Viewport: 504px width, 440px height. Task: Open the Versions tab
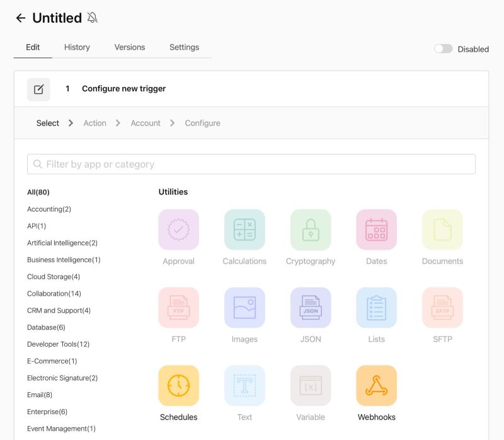pos(130,47)
